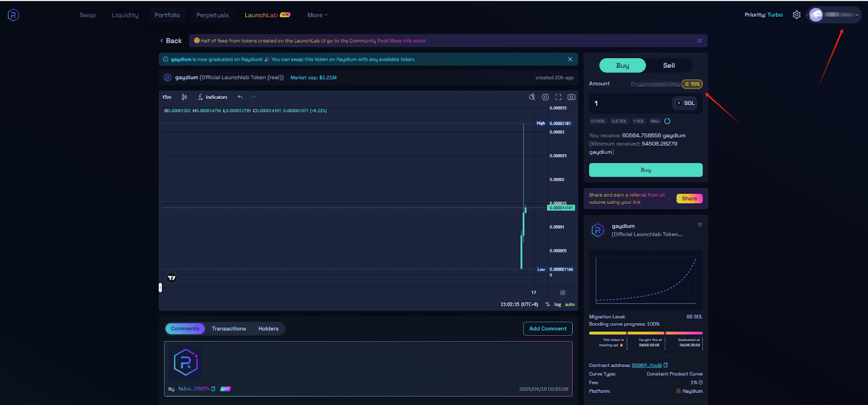Select the Comments tab
Image resolution: width=868 pixels, height=405 pixels.
point(185,329)
